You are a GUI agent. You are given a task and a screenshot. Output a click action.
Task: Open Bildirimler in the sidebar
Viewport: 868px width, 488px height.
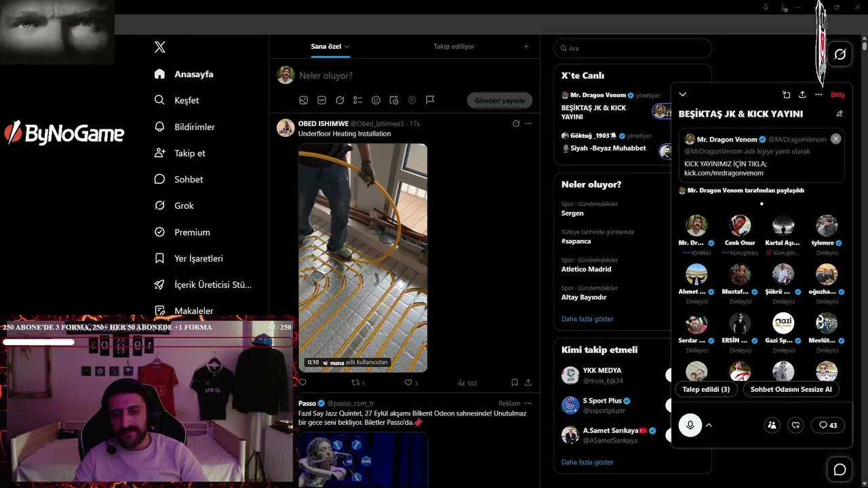[184, 127]
